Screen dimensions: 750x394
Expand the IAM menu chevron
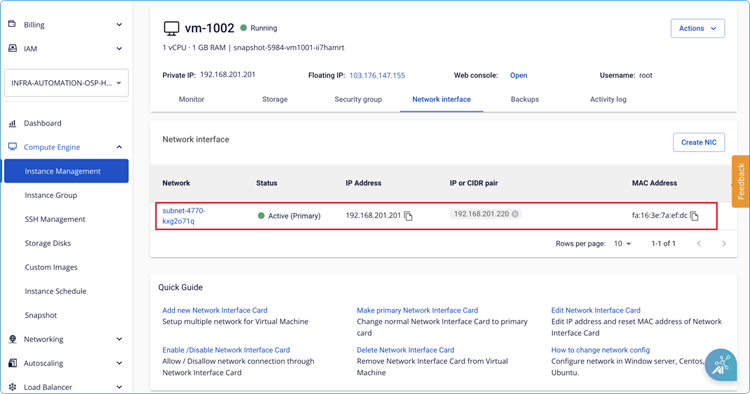coord(119,48)
